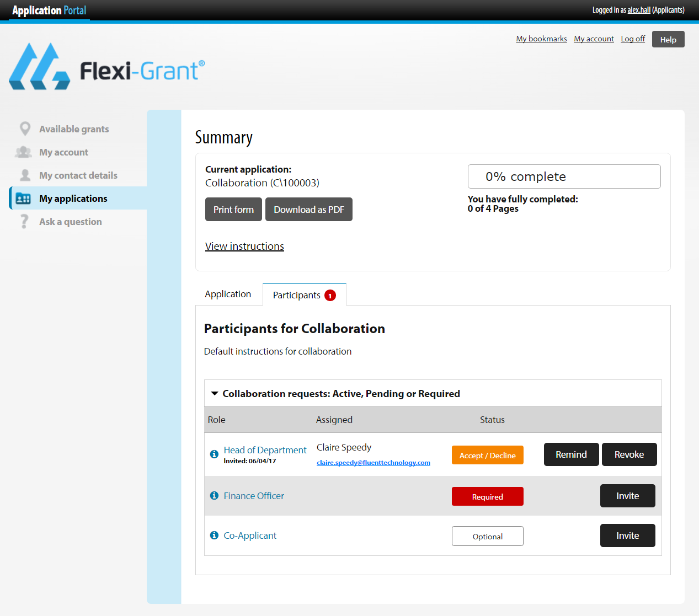Image resolution: width=699 pixels, height=616 pixels.
Task: Email Claire Speedy via her address link
Action: [x=373, y=462]
